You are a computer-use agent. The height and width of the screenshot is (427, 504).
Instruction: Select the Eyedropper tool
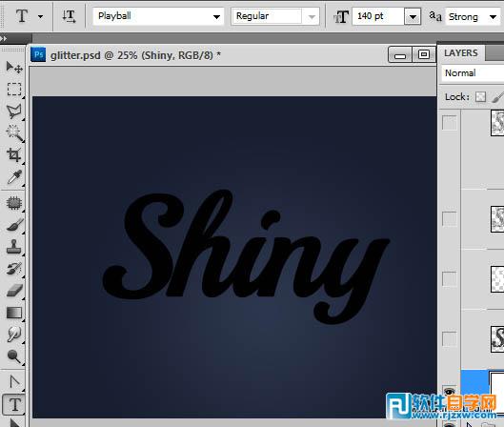coord(14,177)
